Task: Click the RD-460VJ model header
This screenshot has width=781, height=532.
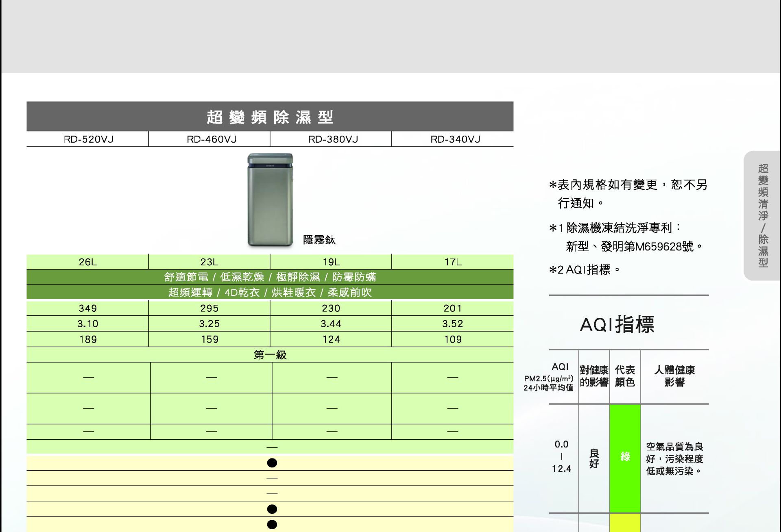Action: point(211,139)
